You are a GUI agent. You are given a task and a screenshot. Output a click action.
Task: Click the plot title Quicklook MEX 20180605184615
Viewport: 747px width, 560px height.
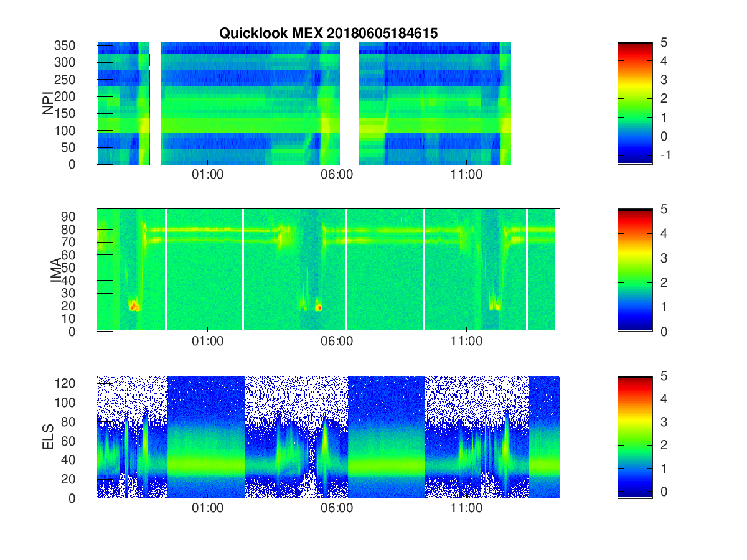coord(328,34)
